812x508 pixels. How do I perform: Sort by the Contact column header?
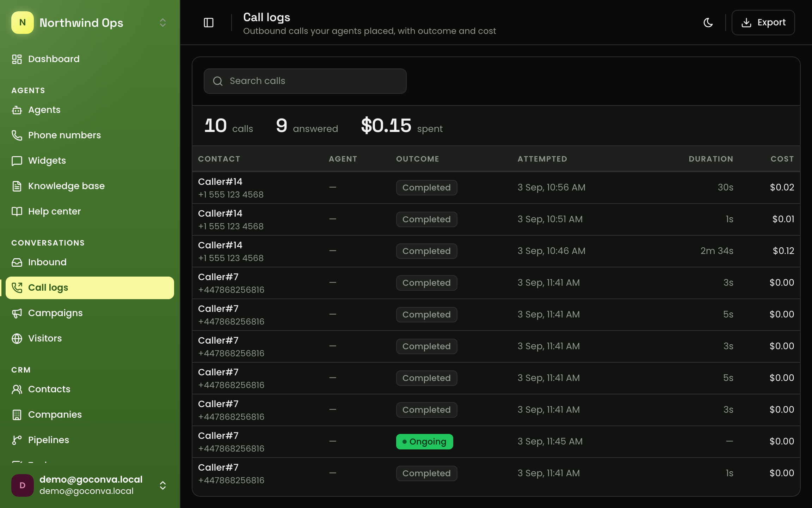(x=219, y=159)
